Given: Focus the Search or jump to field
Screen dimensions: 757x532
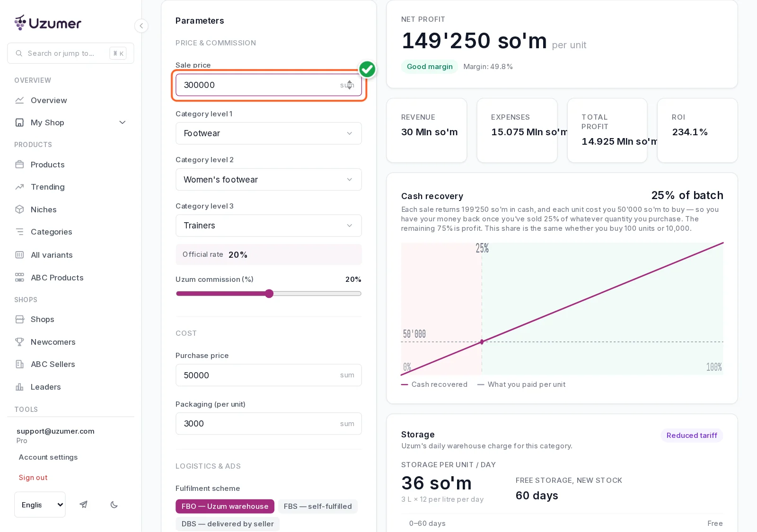Looking at the screenshot, I should [70, 53].
